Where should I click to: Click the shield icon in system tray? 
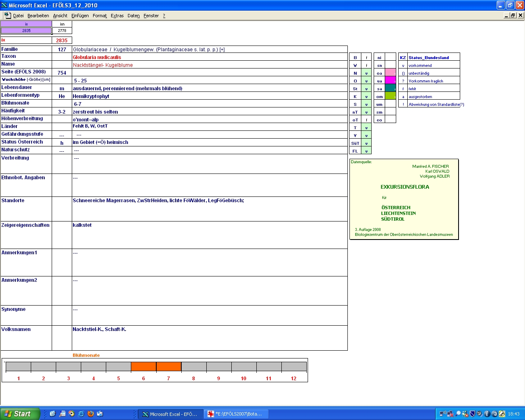coord(472,414)
